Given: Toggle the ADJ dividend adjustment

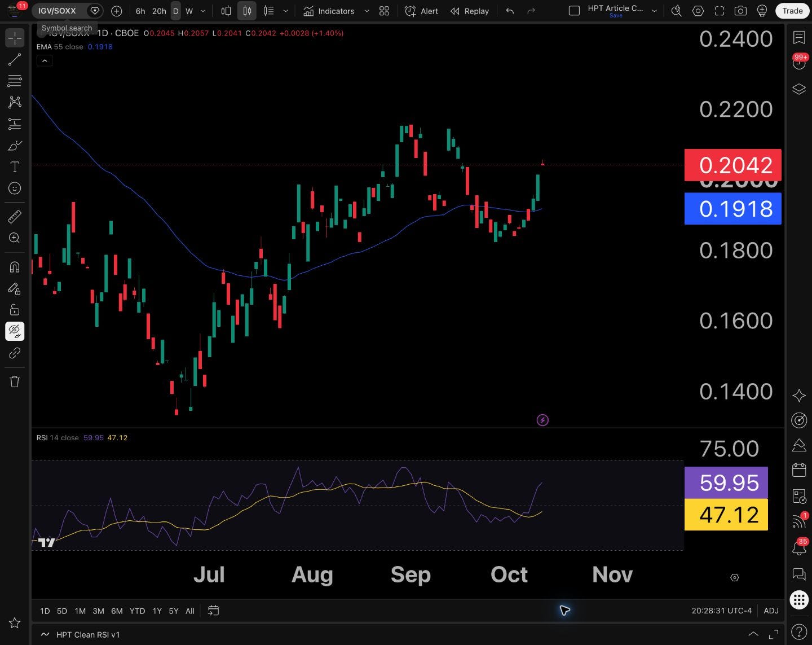Looking at the screenshot, I should (771, 611).
